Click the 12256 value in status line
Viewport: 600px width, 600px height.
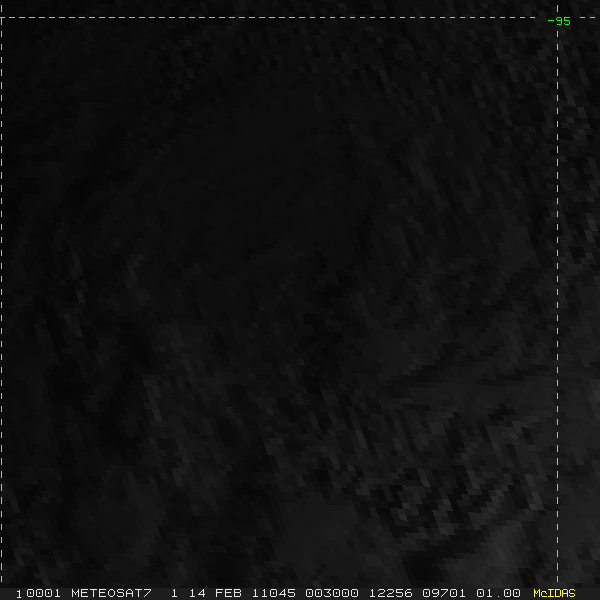coord(390,593)
